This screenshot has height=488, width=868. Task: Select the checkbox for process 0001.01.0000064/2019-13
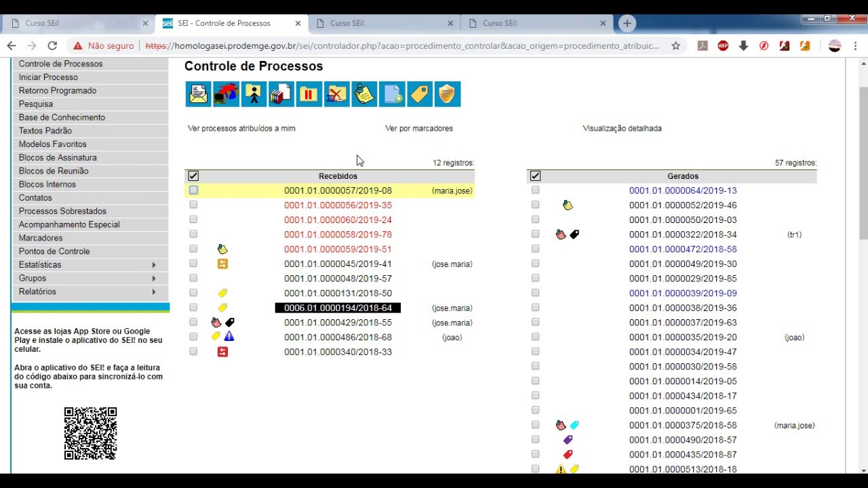click(535, 190)
